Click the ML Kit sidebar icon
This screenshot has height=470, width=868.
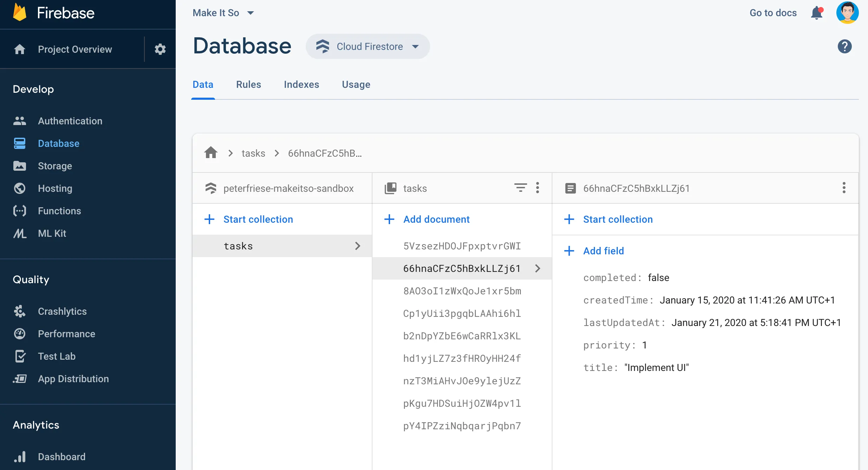click(x=20, y=233)
